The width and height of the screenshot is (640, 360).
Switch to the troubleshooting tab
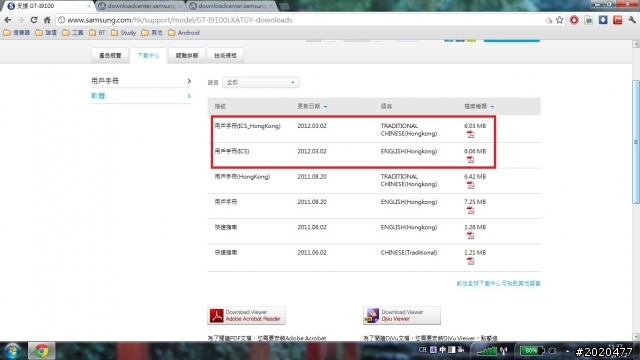[x=187, y=56]
